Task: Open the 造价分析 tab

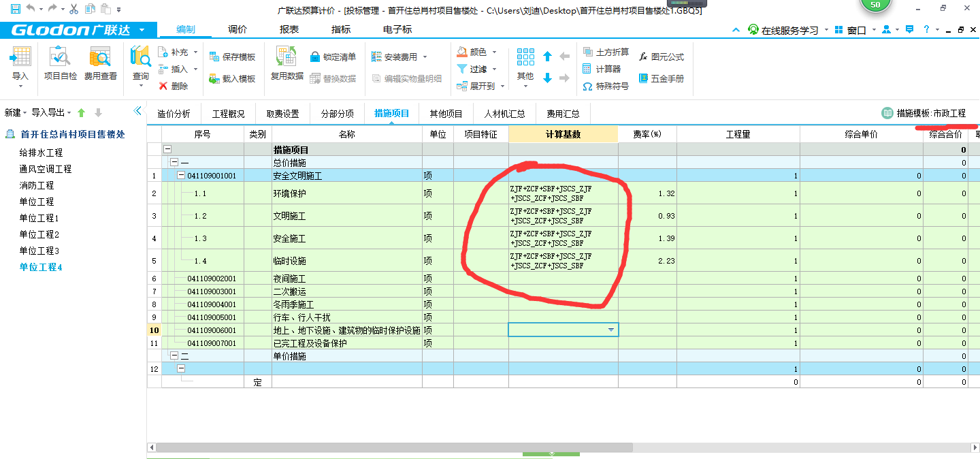Action: click(x=174, y=114)
